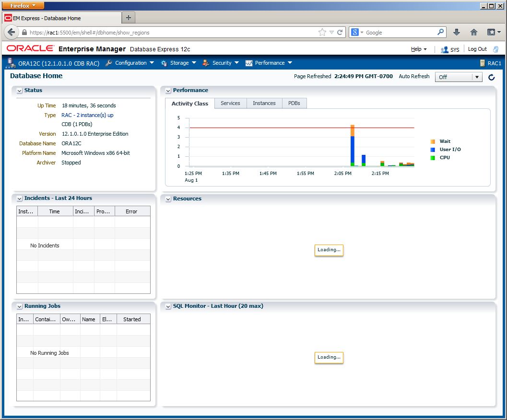The image size is (507, 420).
Task: Click the Performance chart icon
Action: [x=248, y=63]
